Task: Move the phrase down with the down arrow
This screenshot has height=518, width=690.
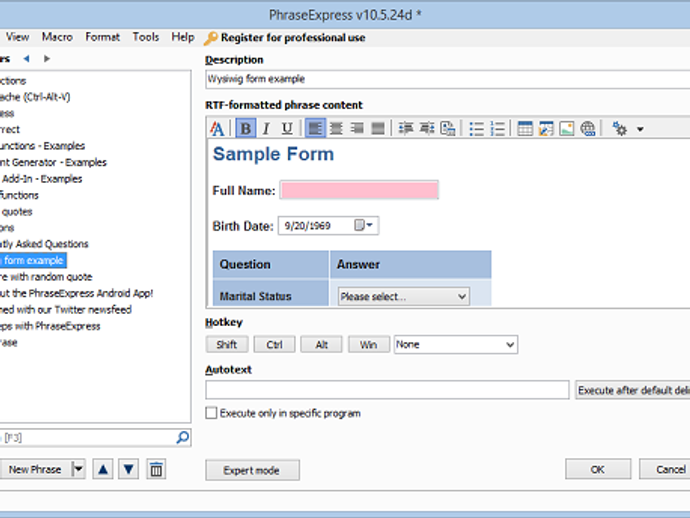Action: click(128, 470)
